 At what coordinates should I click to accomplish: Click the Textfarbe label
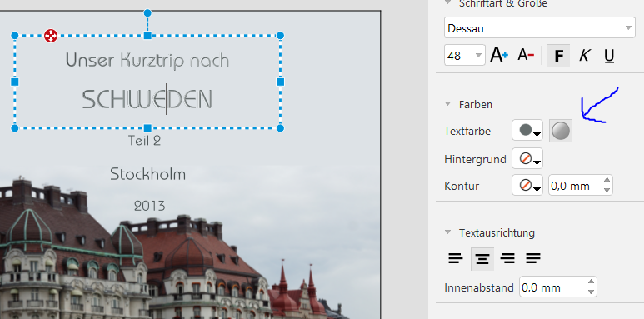coord(467,132)
